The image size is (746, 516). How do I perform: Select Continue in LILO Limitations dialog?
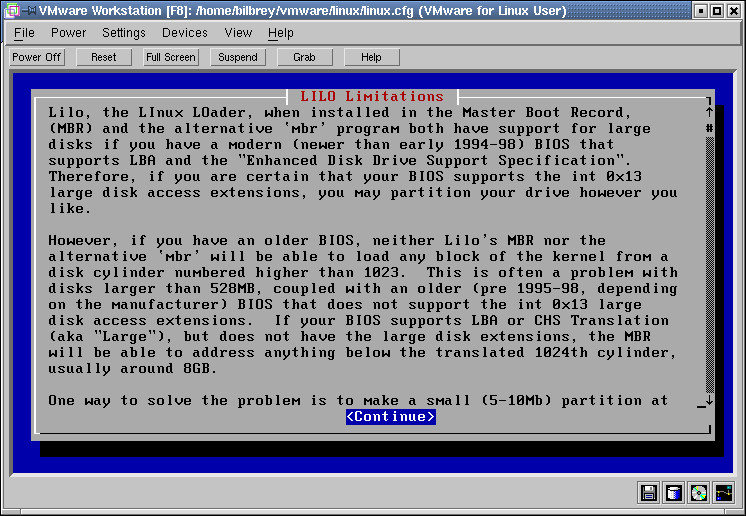390,416
